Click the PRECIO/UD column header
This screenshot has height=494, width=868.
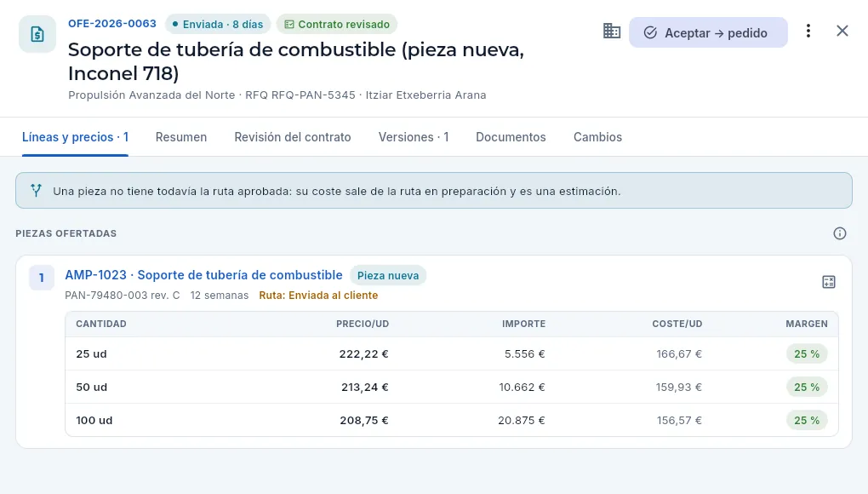pos(363,324)
